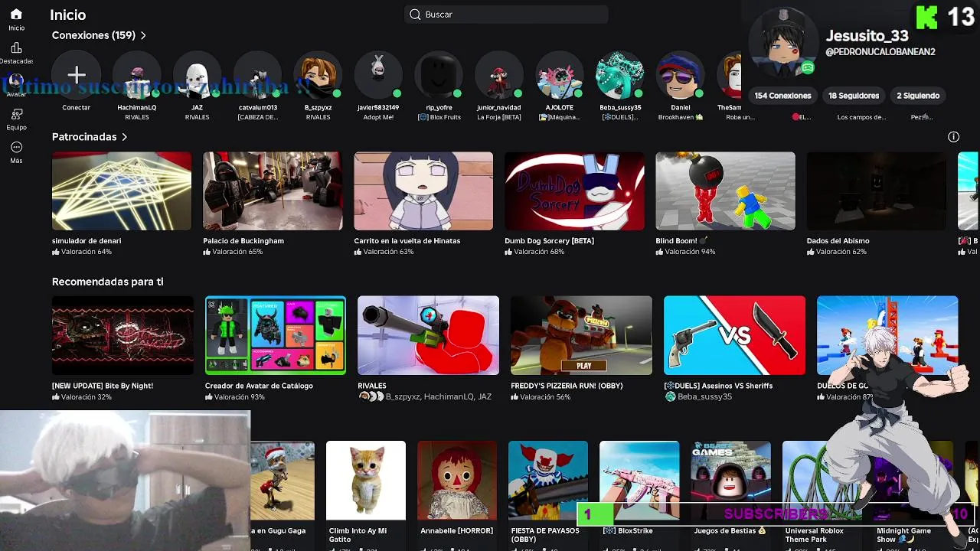Click Jesusito_33 profile avatar picture

(782, 42)
